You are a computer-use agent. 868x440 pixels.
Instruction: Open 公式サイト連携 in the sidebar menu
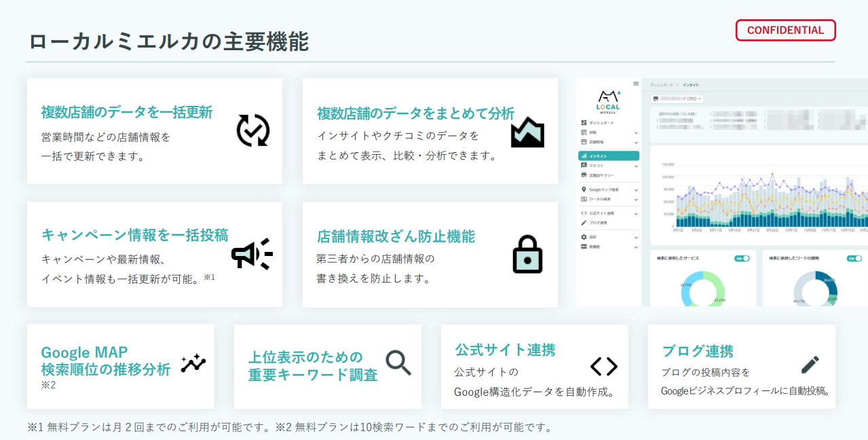point(602,213)
